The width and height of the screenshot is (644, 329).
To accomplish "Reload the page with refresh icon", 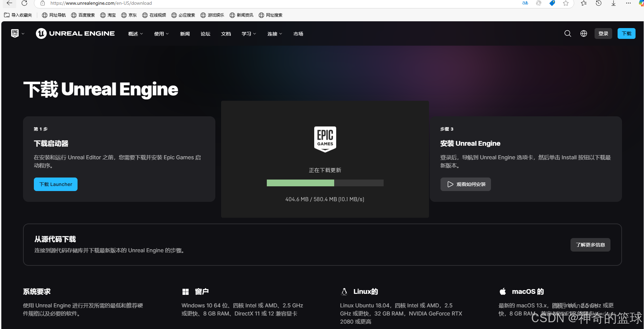I will pyautogui.click(x=24, y=3).
